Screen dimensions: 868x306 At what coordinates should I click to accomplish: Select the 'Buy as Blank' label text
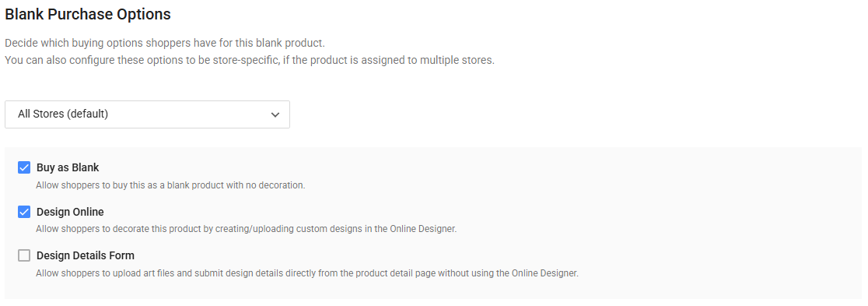[x=68, y=167]
